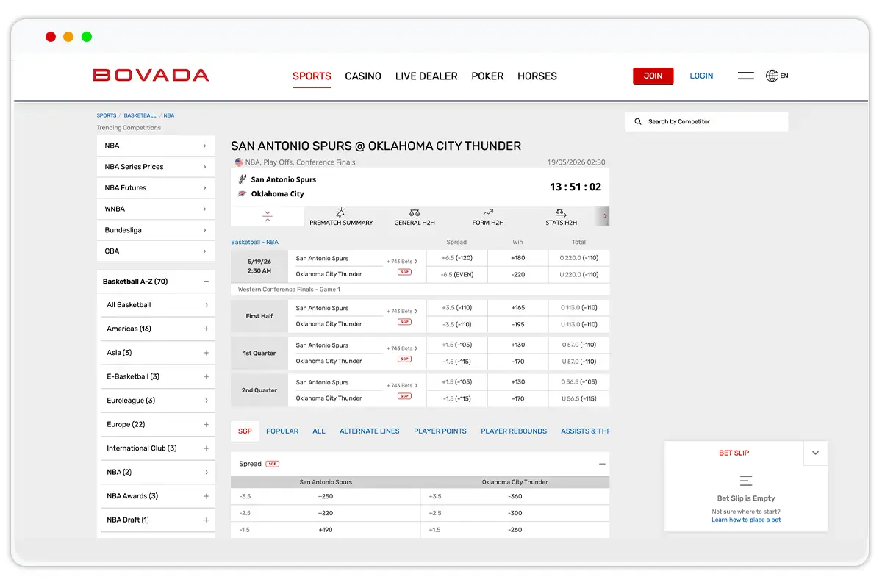This screenshot has width=882, height=588.
Task: Switch to Player Points tab
Action: (x=440, y=431)
